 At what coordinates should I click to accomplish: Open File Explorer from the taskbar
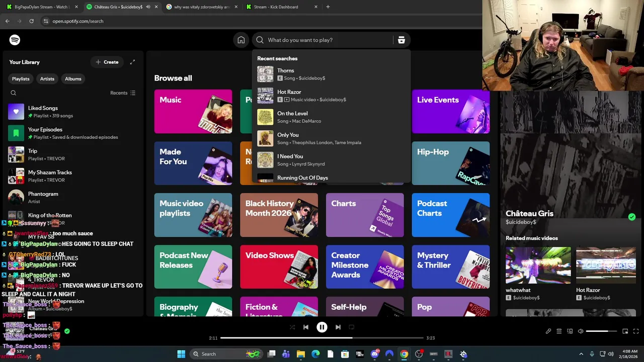click(300, 354)
